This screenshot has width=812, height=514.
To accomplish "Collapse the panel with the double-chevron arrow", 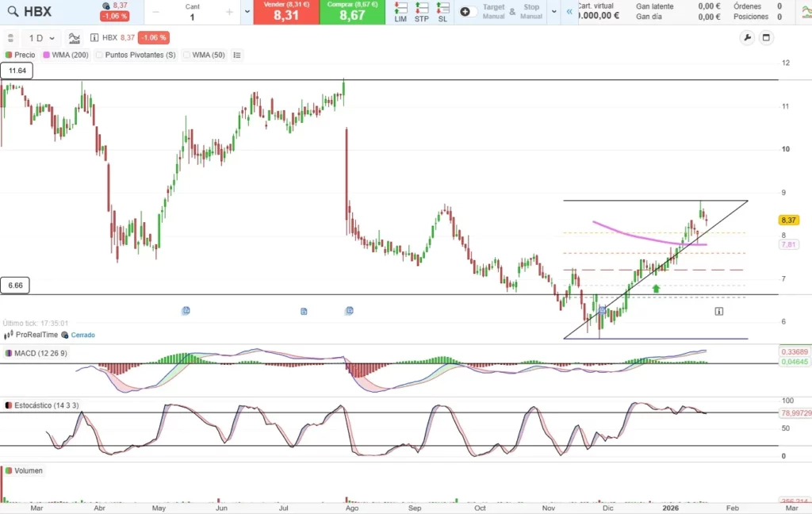I will point(568,12).
